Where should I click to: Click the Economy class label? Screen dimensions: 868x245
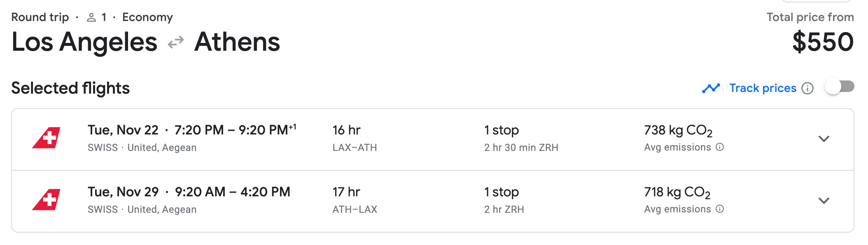click(147, 17)
